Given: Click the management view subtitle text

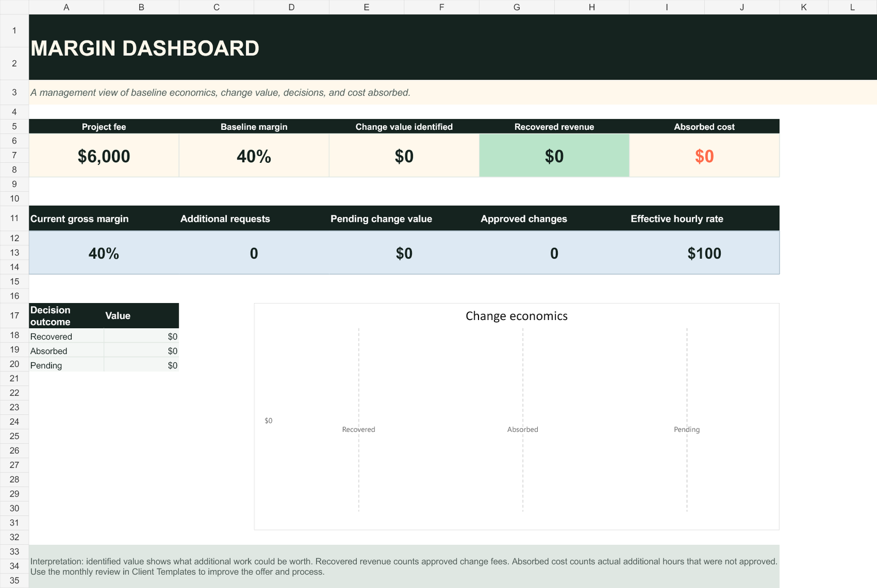Looking at the screenshot, I should pyautogui.click(x=220, y=93).
